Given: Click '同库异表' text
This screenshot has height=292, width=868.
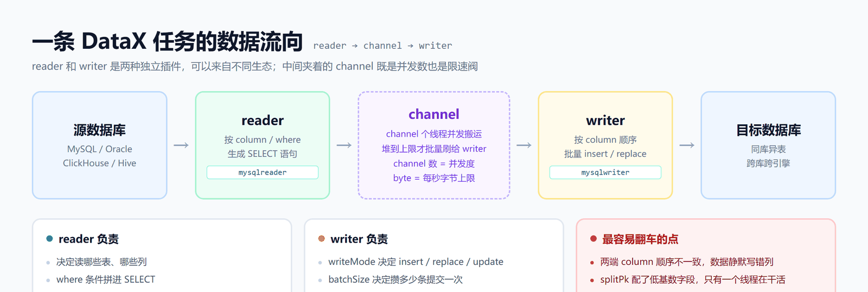Looking at the screenshot, I should click(768, 149).
